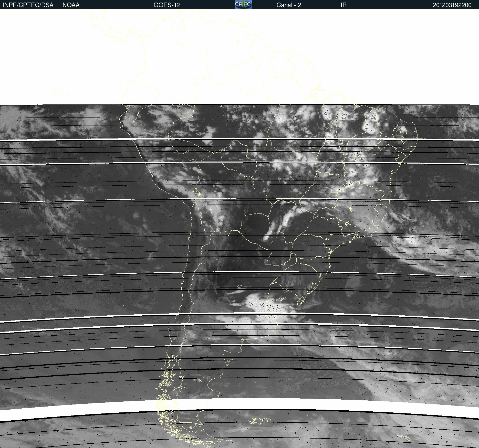This screenshot has width=479, height=448.
Task: Click the timestamp 201203192200
Action: pos(452,5)
